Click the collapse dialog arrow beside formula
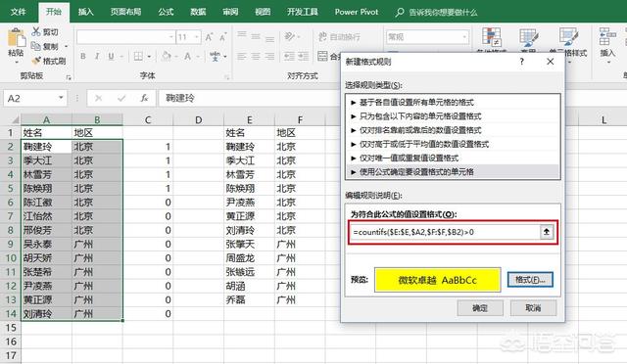The width and height of the screenshot is (627, 364). 547,232
